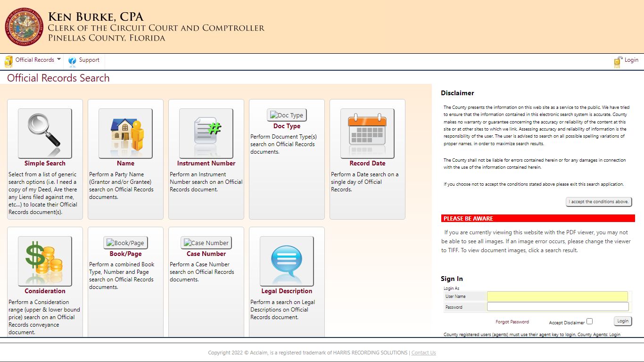Open the Official Records menu
Viewport: 644px width, 362px height.
35,60
